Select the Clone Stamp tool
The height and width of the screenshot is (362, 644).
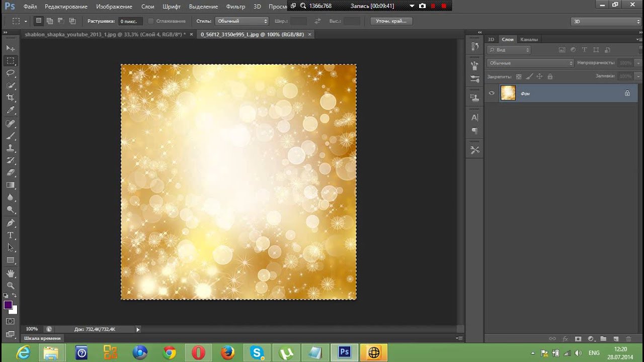click(x=11, y=148)
